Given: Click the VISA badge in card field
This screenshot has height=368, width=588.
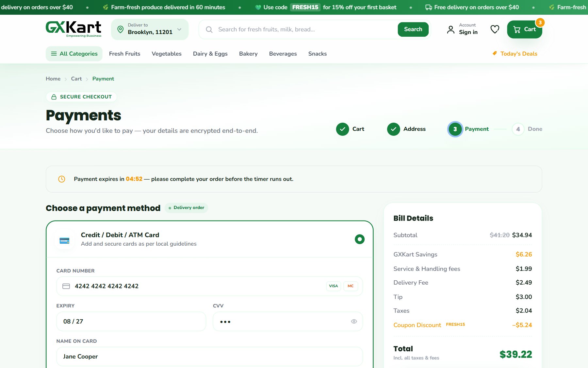Looking at the screenshot, I should pos(334,286).
